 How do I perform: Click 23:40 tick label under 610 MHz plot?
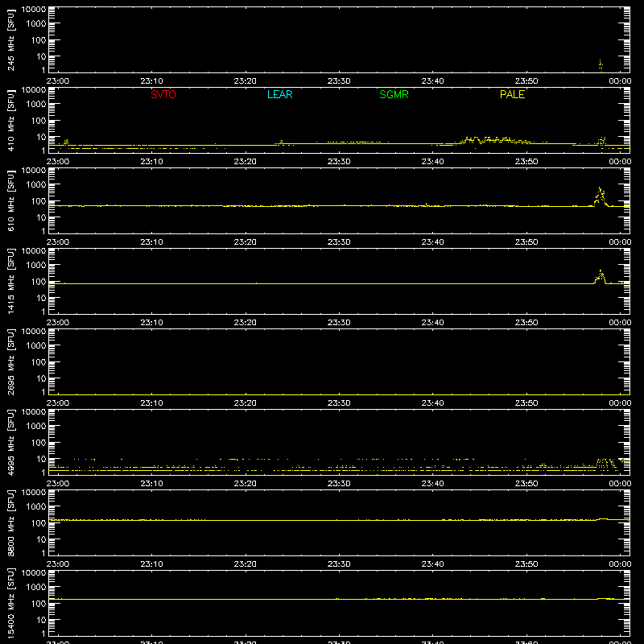pyautogui.click(x=432, y=242)
